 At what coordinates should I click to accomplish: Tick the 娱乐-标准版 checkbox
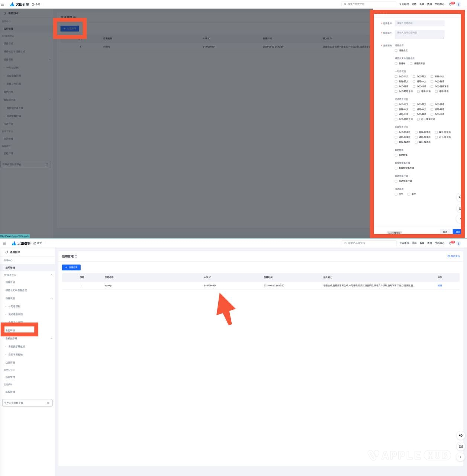[x=436, y=132]
